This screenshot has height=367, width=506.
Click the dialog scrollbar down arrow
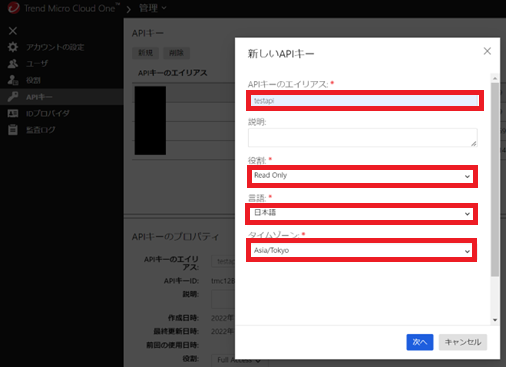coord(495,320)
